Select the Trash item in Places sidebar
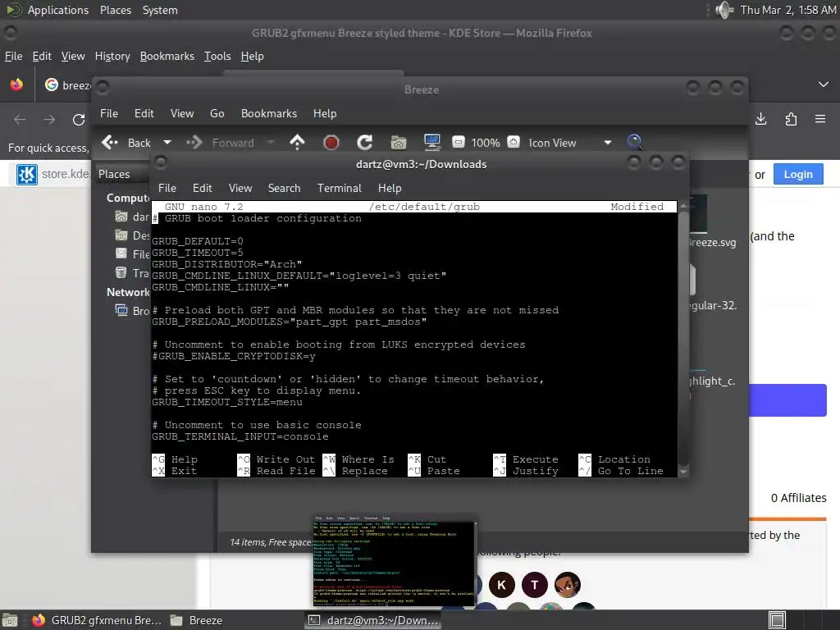840x630 pixels. click(x=132, y=273)
